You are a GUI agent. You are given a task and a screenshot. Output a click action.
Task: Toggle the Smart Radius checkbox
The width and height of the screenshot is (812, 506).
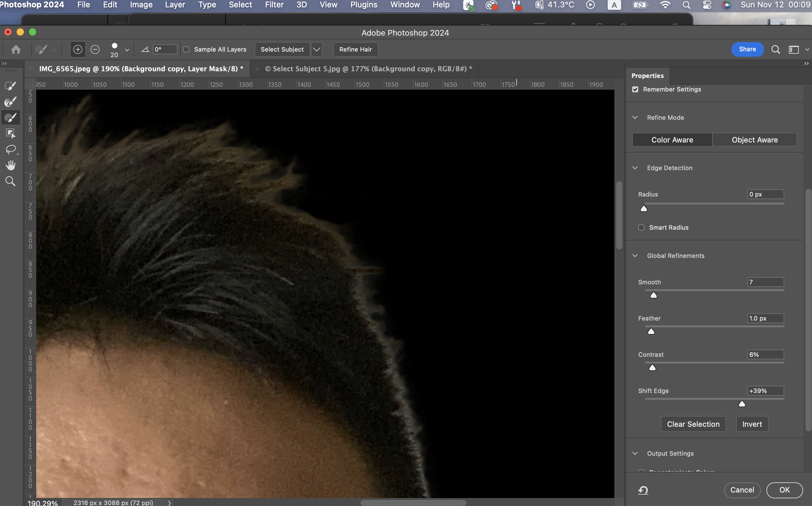(x=641, y=228)
